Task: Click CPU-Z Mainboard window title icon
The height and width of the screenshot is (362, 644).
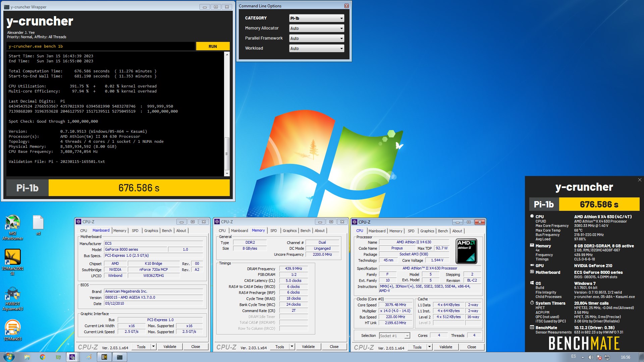Action: (x=78, y=222)
